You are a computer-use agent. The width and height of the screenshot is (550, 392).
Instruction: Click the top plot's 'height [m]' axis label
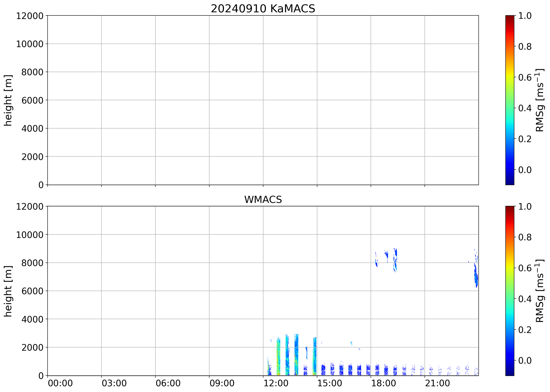[8, 100]
